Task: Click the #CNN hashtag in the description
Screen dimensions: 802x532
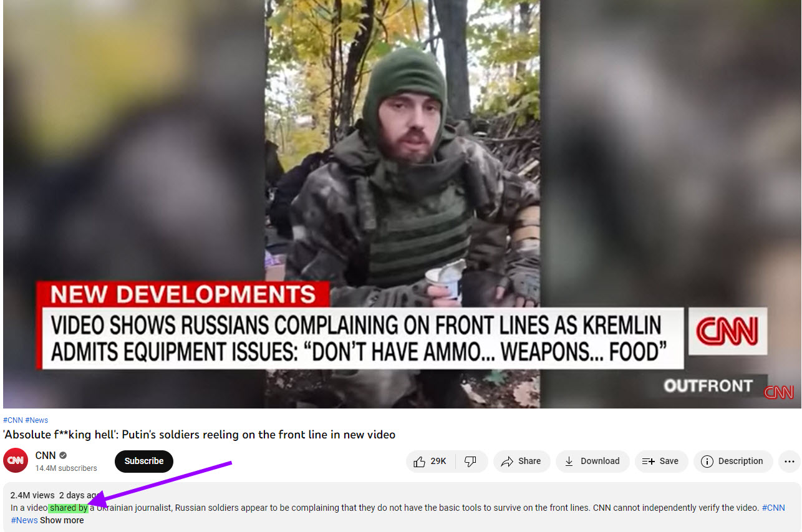Action: pyautogui.click(x=773, y=508)
